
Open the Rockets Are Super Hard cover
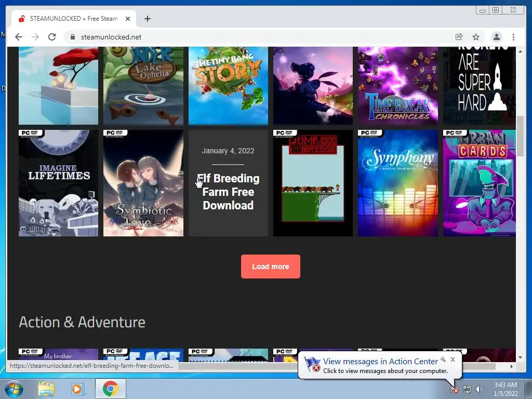[479, 86]
